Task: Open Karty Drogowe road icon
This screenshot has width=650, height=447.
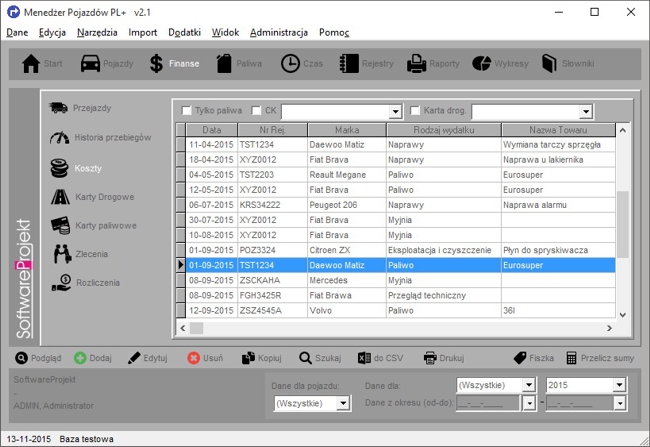Action: point(60,197)
